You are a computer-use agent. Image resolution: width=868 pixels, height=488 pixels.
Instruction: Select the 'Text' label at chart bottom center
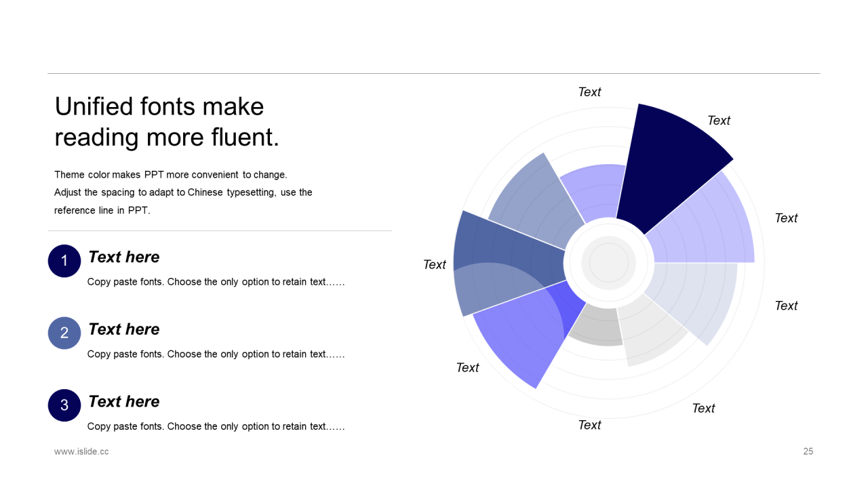click(589, 425)
